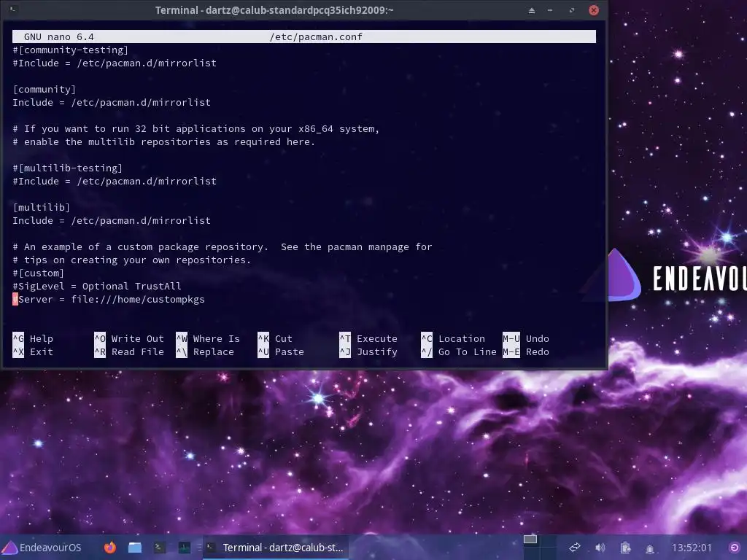Viewport: 747px width, 560px height.
Task: Click the /etc/pacman.conf file name in the nano header
Action: (316, 36)
